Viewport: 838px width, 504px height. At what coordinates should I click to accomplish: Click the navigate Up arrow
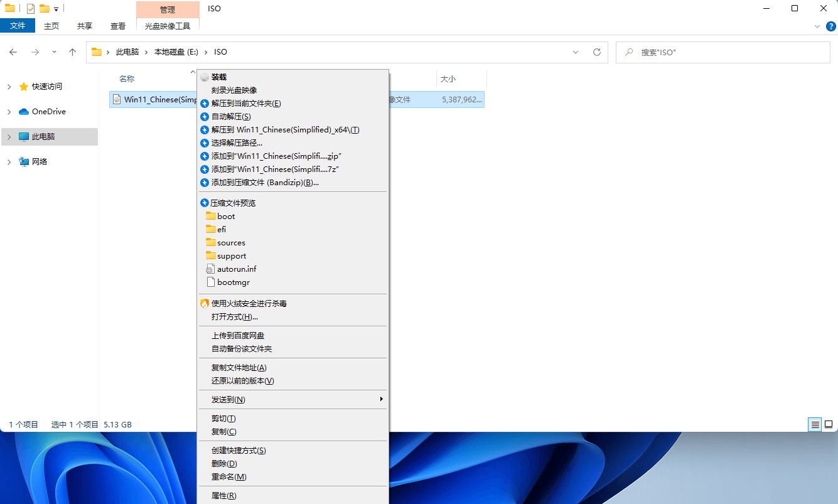click(72, 52)
